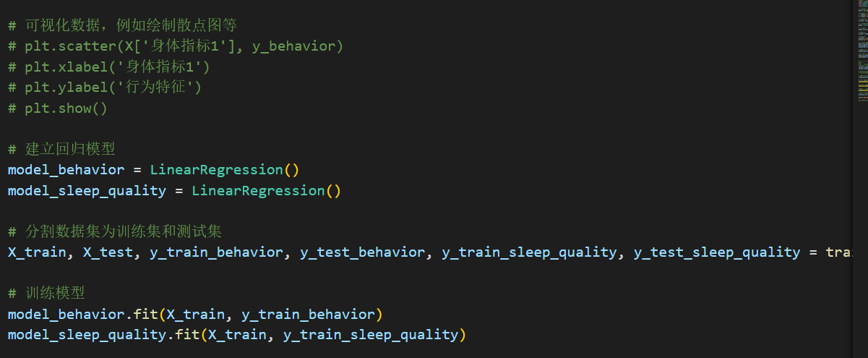This screenshot has width=868, height=358.
Task: Place cursor on the plt.show() comment line
Action: [58, 108]
